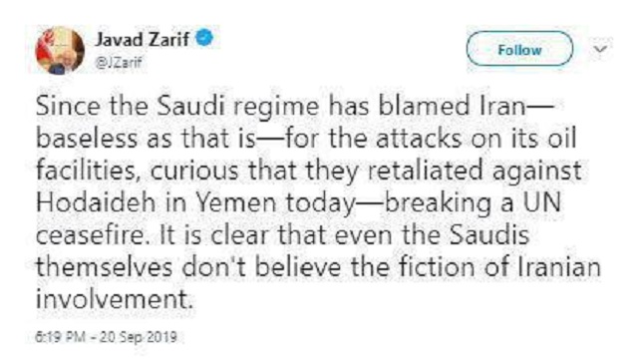Expand the chevron menu beside Follow

(x=600, y=49)
